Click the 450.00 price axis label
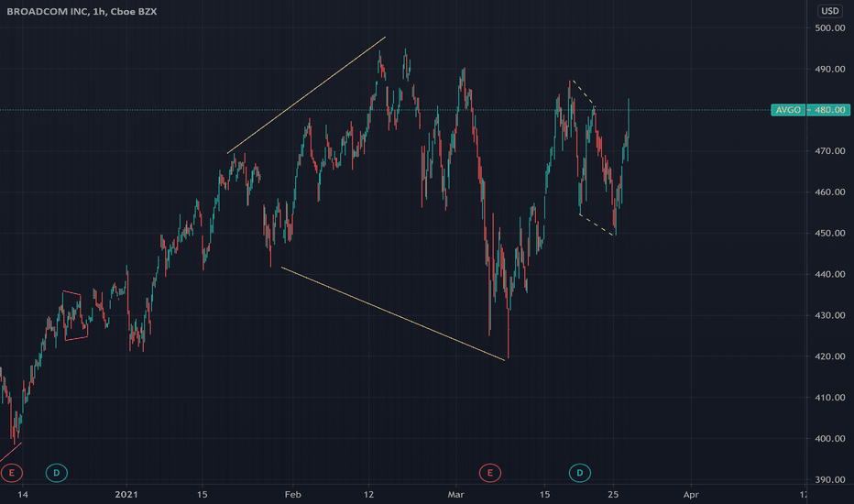The height and width of the screenshot is (504, 854). (x=829, y=233)
